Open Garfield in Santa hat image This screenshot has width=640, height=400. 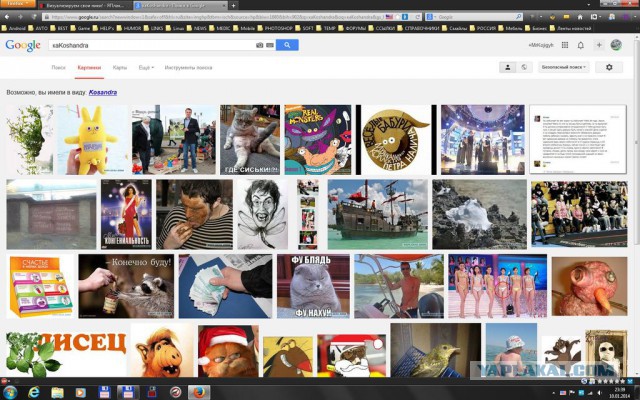228,351
